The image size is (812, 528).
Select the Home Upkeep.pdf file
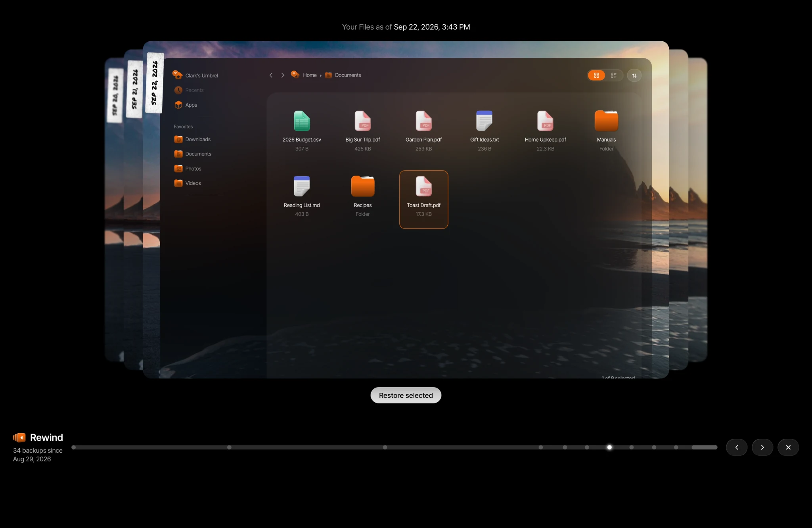pyautogui.click(x=545, y=131)
